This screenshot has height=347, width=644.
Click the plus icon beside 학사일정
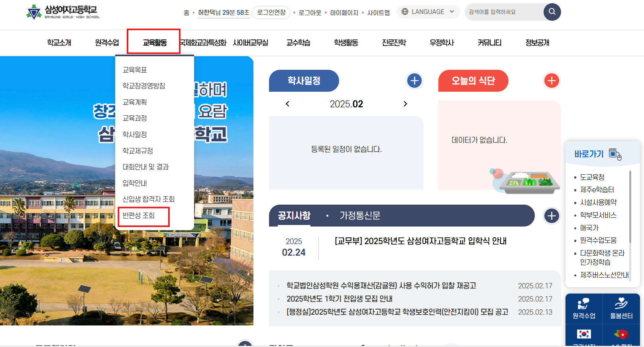tap(414, 81)
